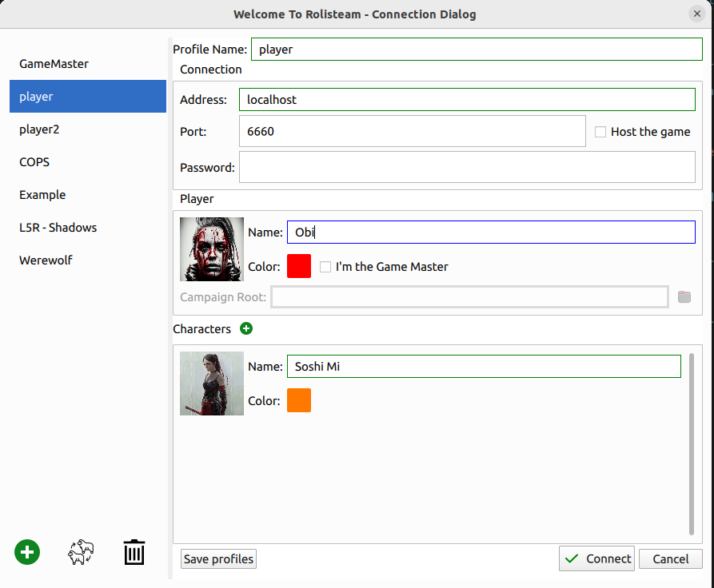Screen dimensions: 714x588
Task: Click the trash can delete profile icon
Action: (x=134, y=552)
